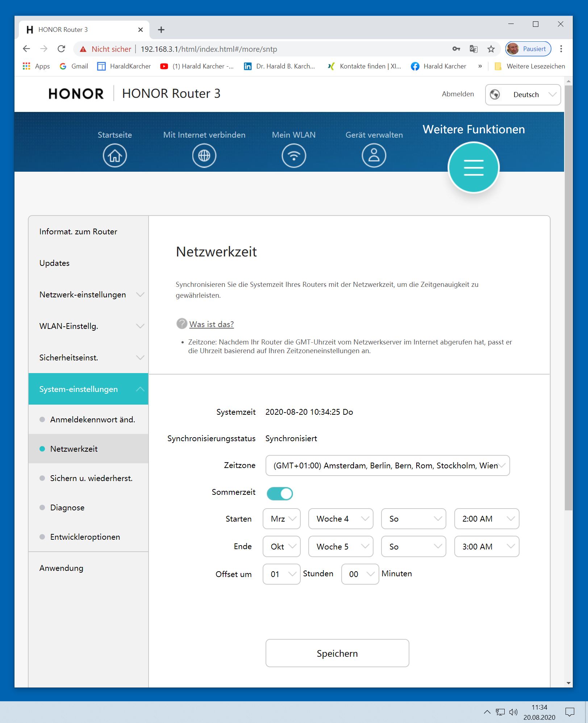Show hidden tray icons arrow
Image resolution: width=588 pixels, height=723 pixels.
(x=487, y=712)
